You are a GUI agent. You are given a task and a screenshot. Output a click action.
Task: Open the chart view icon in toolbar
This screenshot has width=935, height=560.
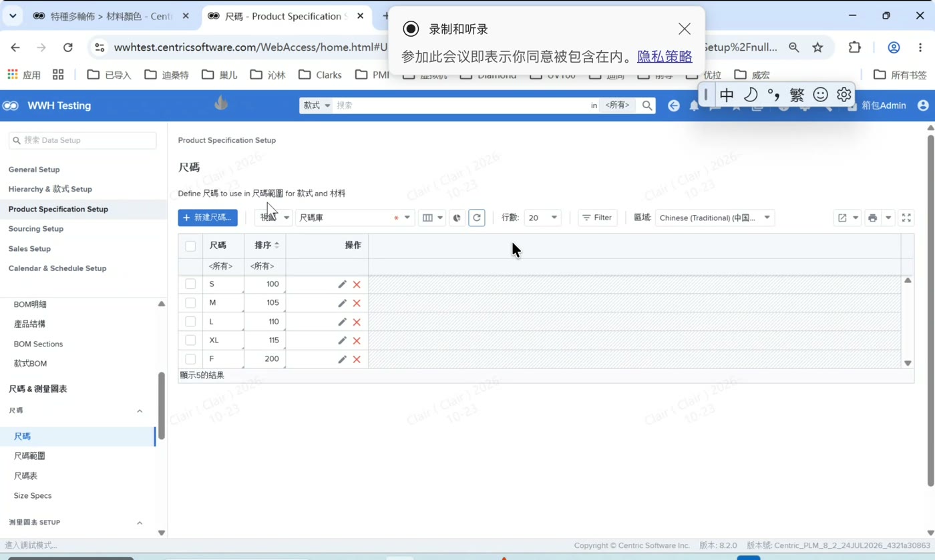click(457, 218)
